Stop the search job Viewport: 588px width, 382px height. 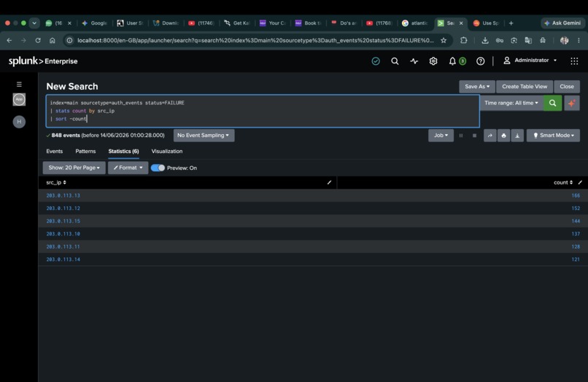tap(474, 136)
